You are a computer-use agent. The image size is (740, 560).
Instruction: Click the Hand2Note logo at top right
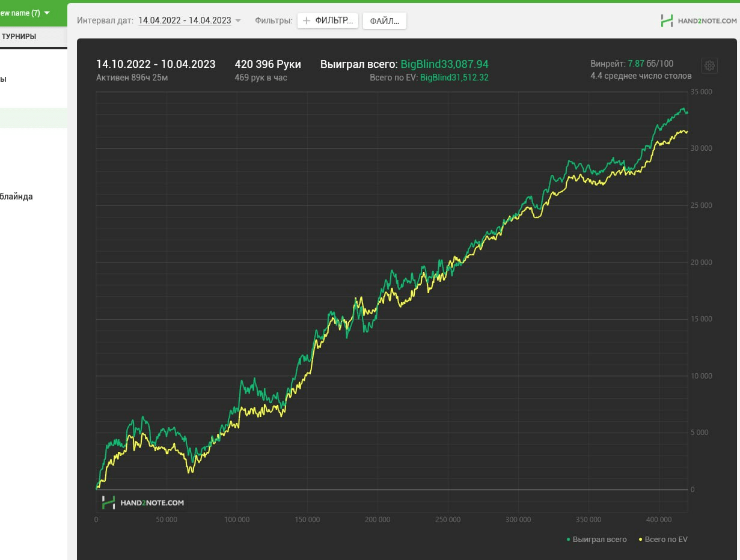point(698,21)
